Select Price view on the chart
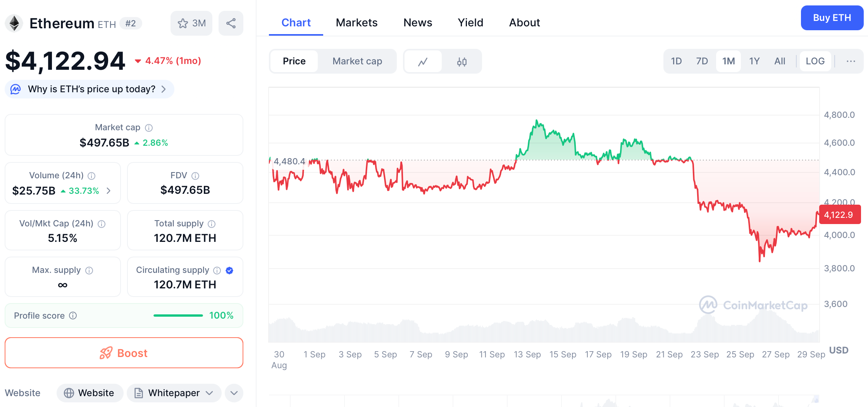 (294, 61)
